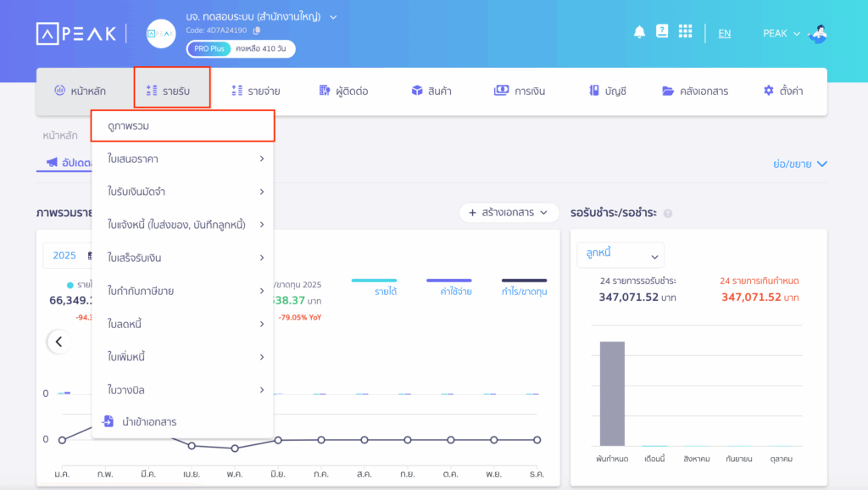Open the ลูกหนี้ dropdown selector
The image size is (868, 490).
(x=620, y=254)
